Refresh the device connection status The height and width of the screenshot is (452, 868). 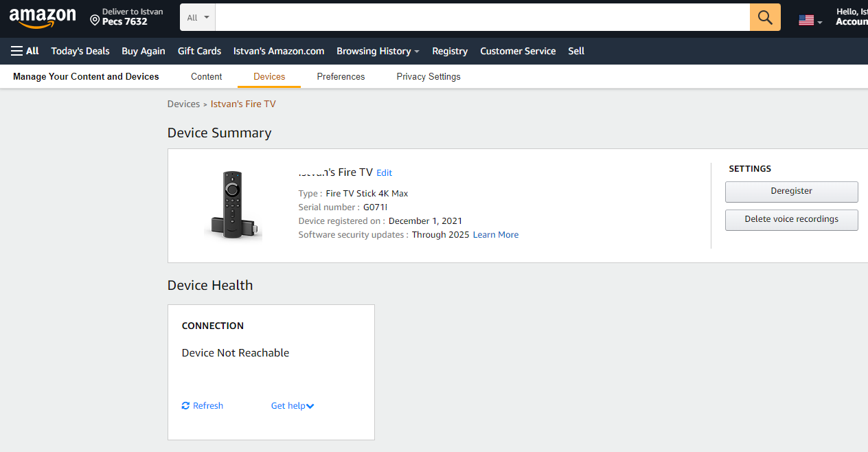(x=203, y=406)
